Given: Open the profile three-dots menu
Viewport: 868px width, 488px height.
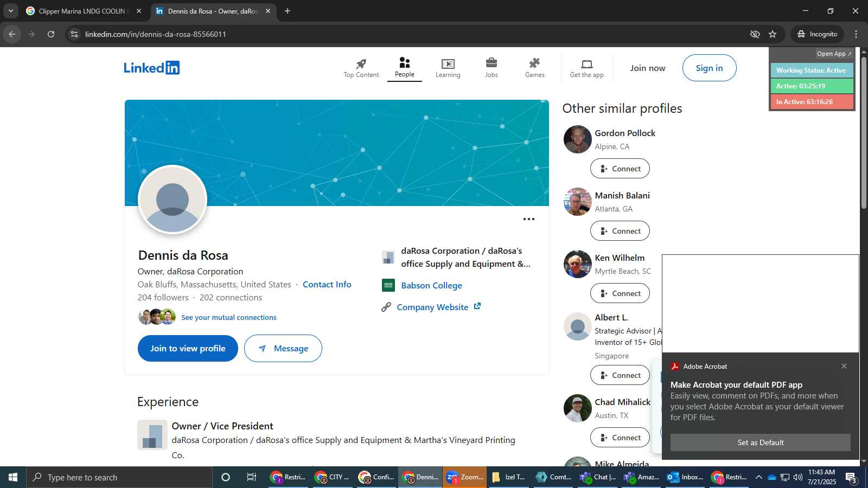Looking at the screenshot, I should [529, 219].
